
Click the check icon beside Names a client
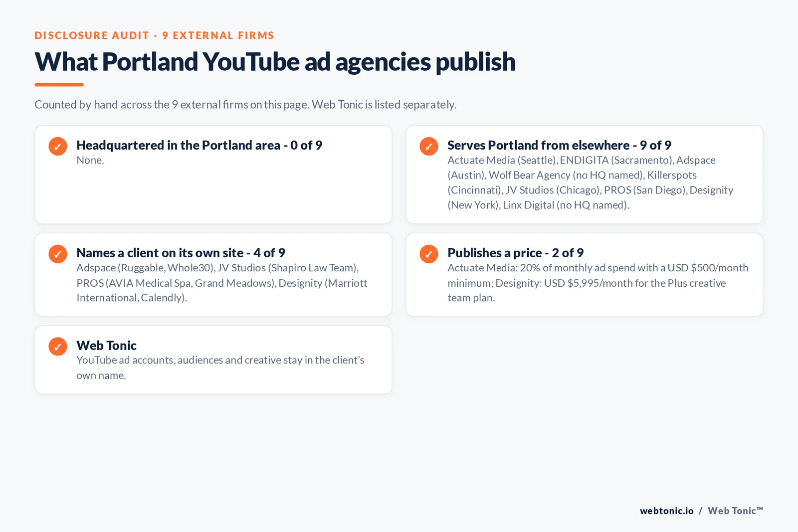[58, 254]
